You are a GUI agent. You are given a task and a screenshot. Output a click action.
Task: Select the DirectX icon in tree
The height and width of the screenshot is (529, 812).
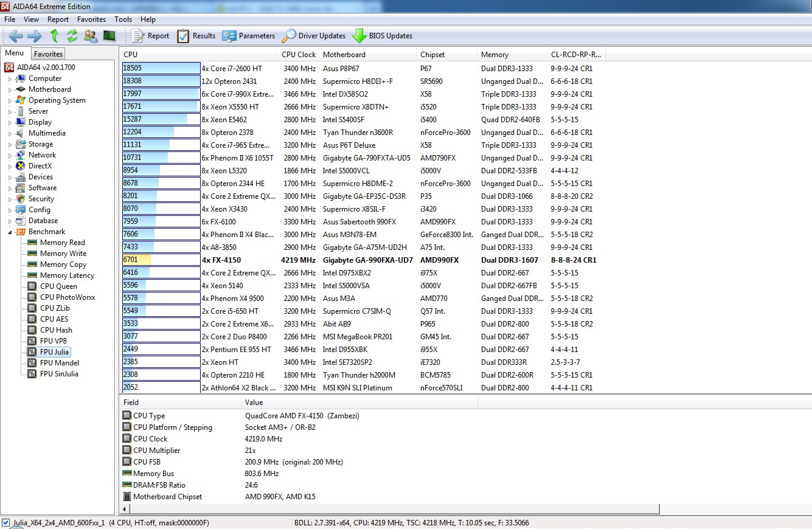click(21, 166)
